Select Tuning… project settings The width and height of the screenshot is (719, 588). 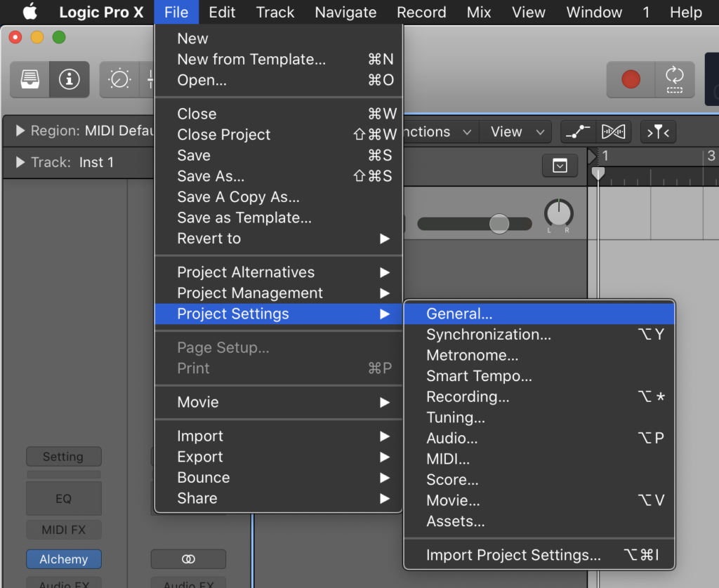point(539,417)
